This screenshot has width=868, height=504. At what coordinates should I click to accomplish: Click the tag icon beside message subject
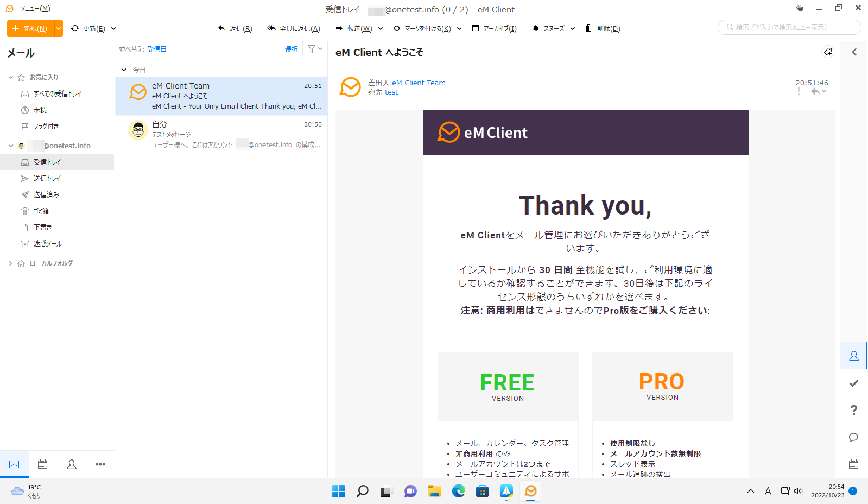point(828,52)
